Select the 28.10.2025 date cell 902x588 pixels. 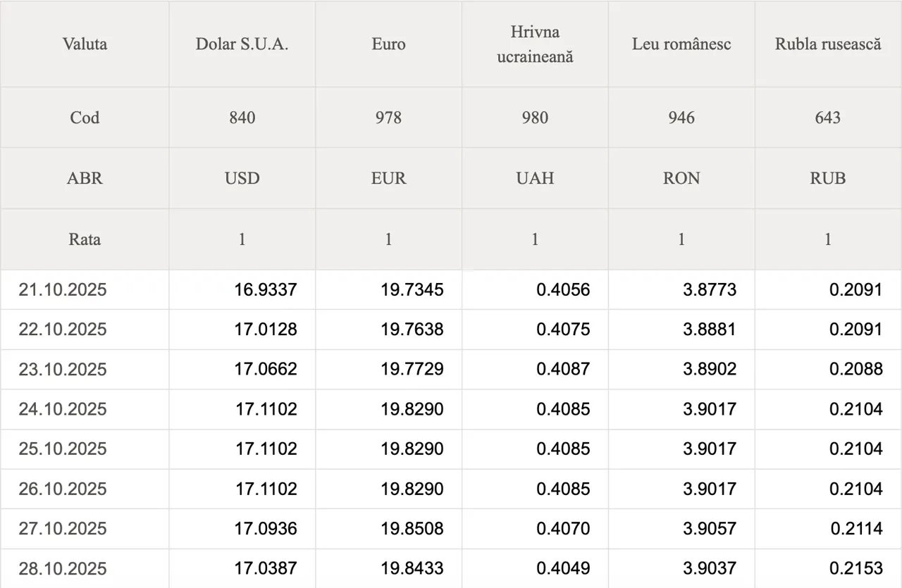point(63,568)
